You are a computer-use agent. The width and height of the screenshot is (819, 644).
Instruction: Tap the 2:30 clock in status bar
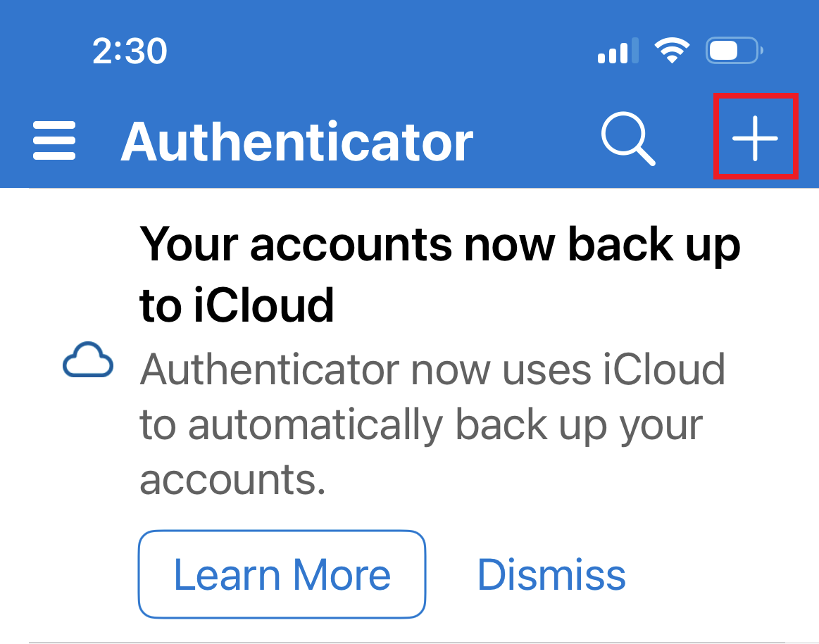click(x=130, y=51)
